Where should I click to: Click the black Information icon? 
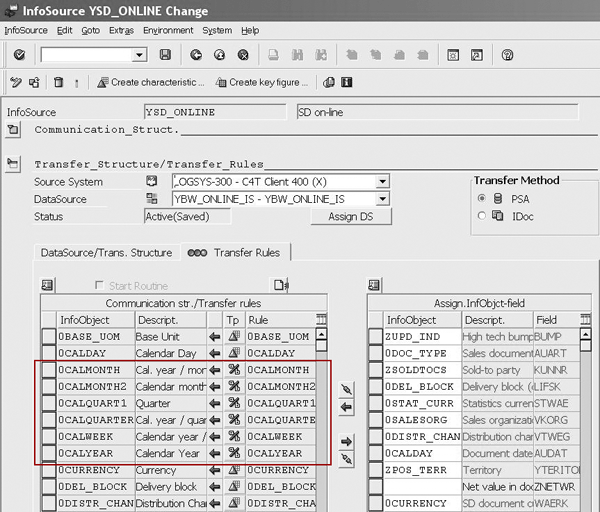click(347, 82)
